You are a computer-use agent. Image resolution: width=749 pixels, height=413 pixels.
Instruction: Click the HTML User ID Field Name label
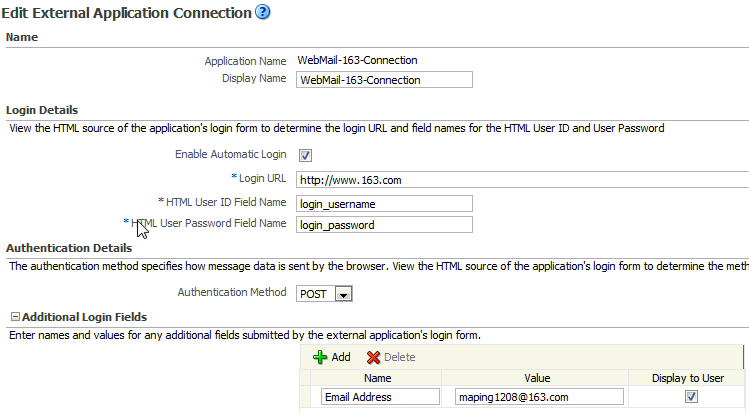(226, 202)
